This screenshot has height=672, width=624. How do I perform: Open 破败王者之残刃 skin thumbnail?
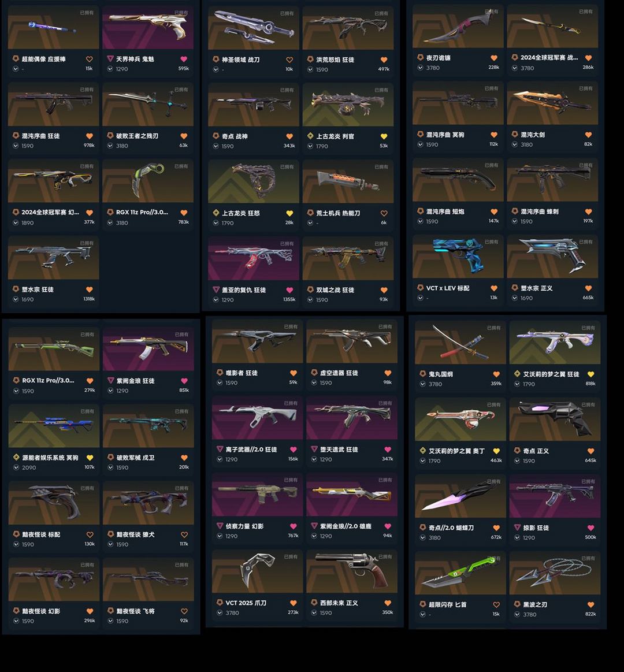click(148, 104)
